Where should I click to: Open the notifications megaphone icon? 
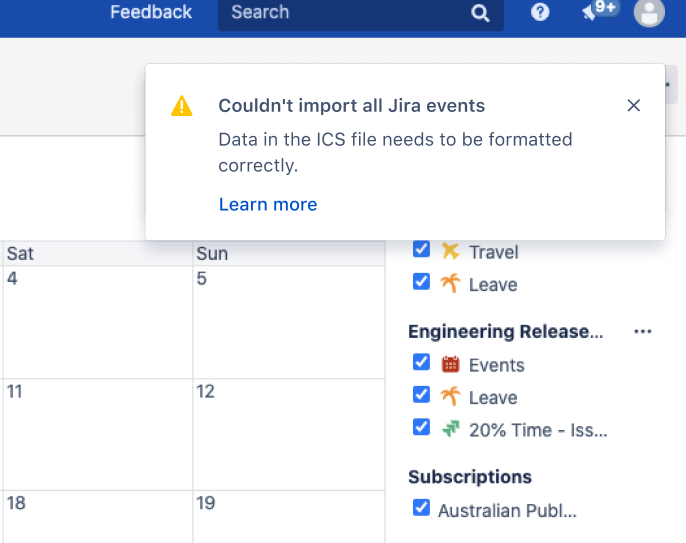click(590, 12)
